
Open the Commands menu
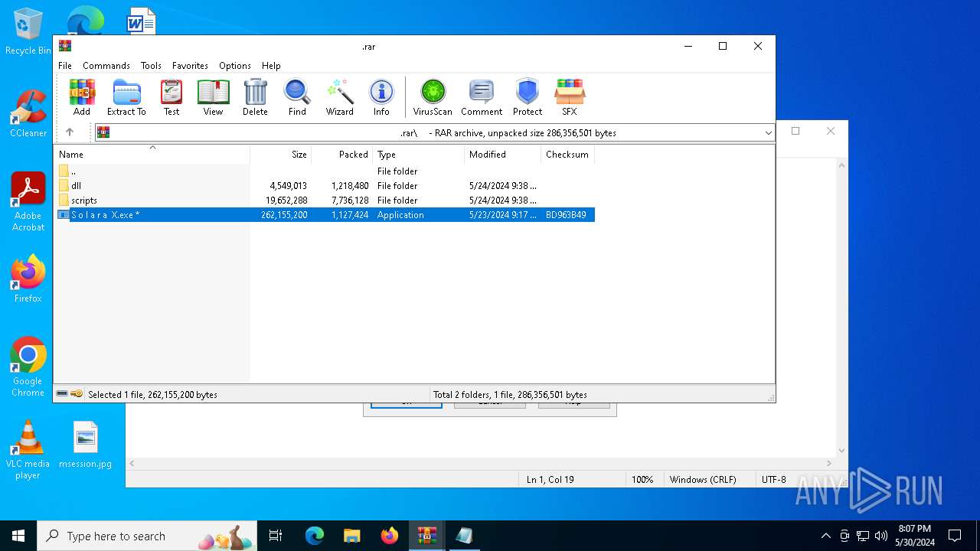click(x=106, y=66)
